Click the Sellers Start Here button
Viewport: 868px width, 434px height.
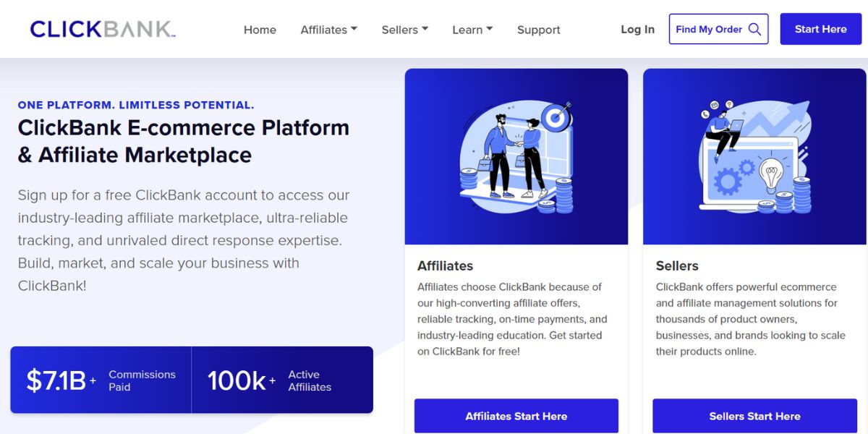(x=754, y=416)
